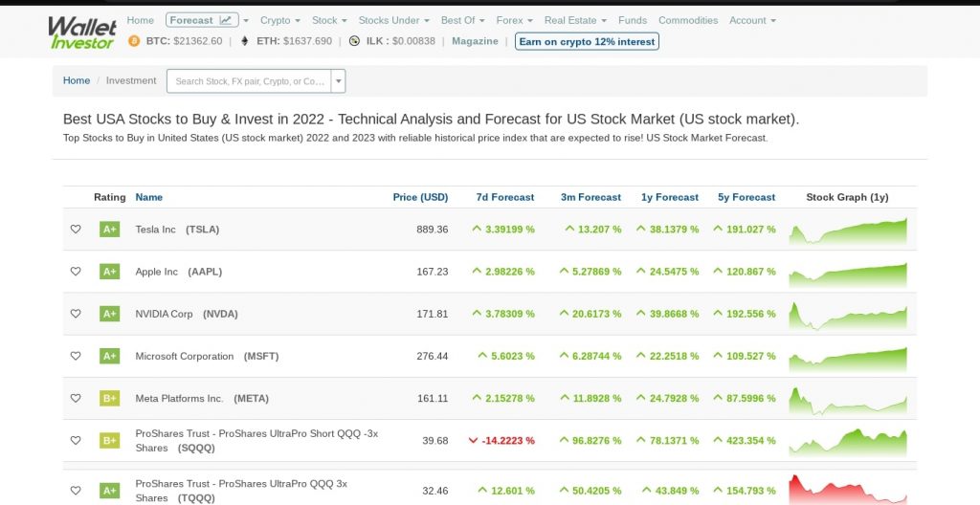980x505 pixels.
Task: Expand the Stocks Under menu
Action: 393,20
